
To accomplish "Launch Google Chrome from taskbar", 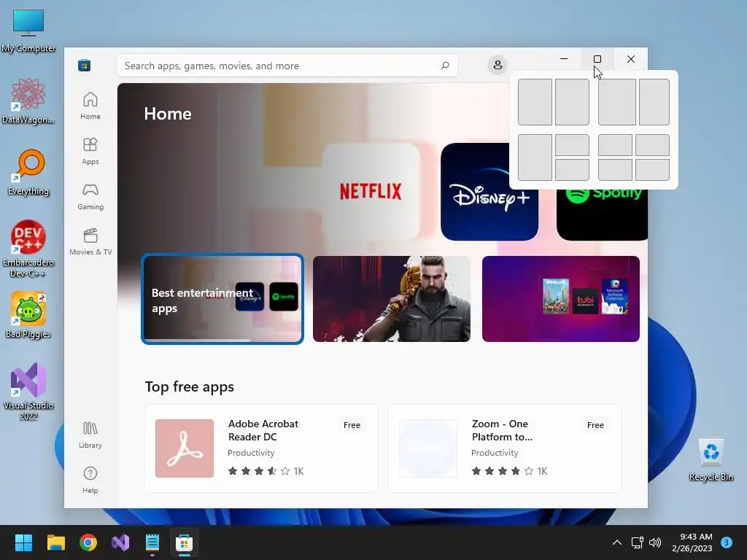I will pyautogui.click(x=88, y=542).
